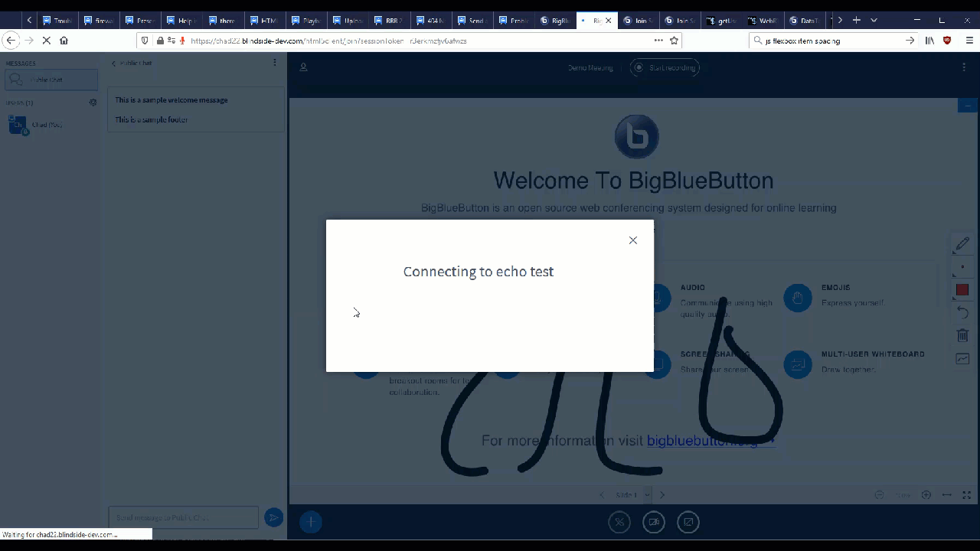Submit the search with arrow button

pos(910,41)
